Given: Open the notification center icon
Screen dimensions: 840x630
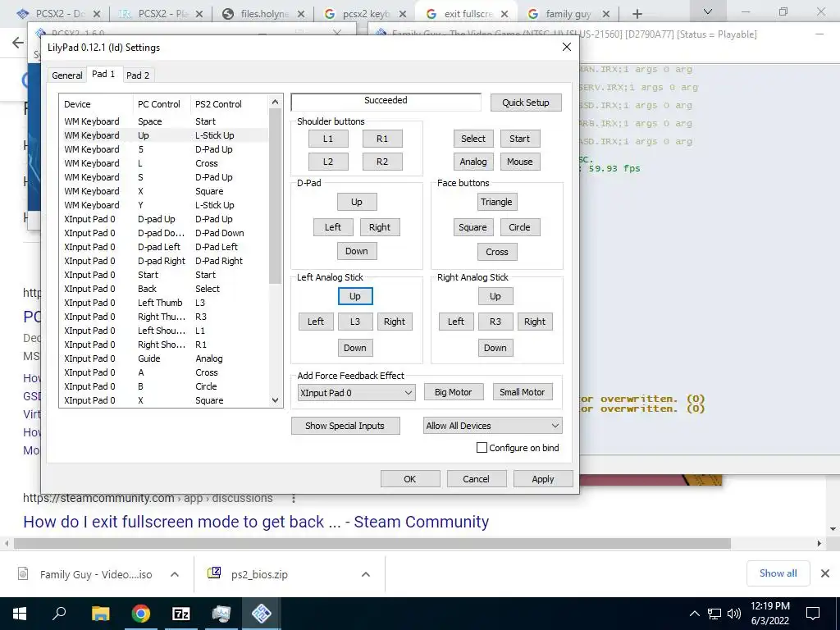Looking at the screenshot, I should (x=813, y=614).
